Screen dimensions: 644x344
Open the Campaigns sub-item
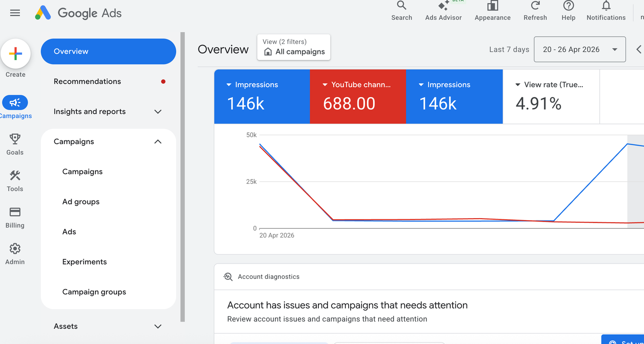[x=83, y=172]
